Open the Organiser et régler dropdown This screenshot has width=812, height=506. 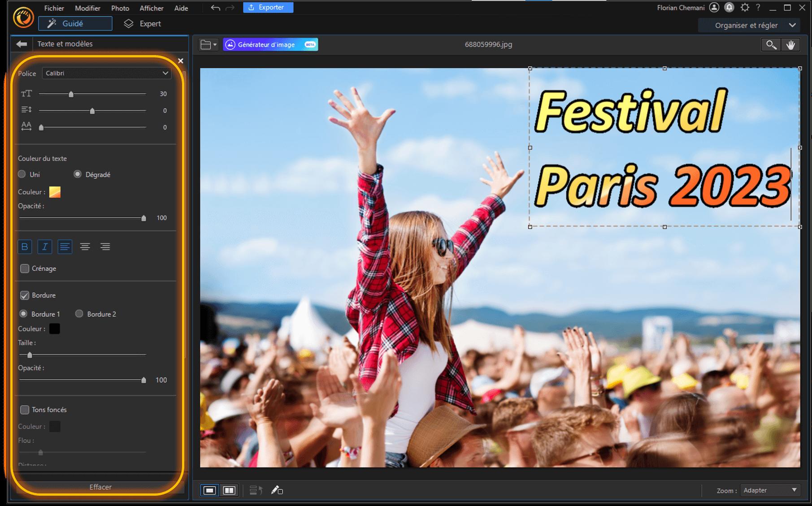pyautogui.click(x=755, y=26)
